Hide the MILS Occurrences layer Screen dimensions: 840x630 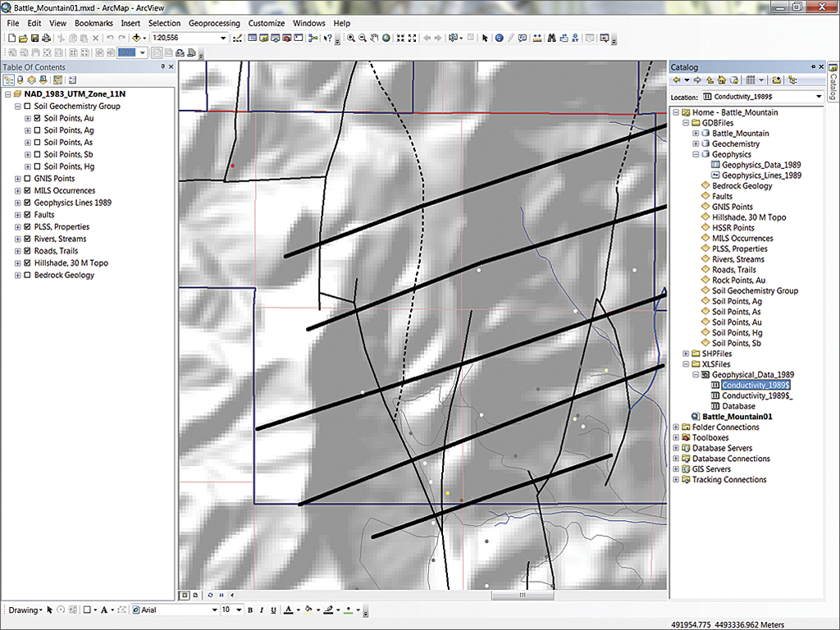click(x=27, y=190)
